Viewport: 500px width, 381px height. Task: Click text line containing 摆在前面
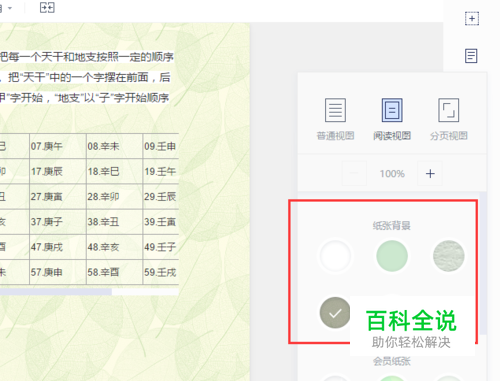tap(85, 77)
